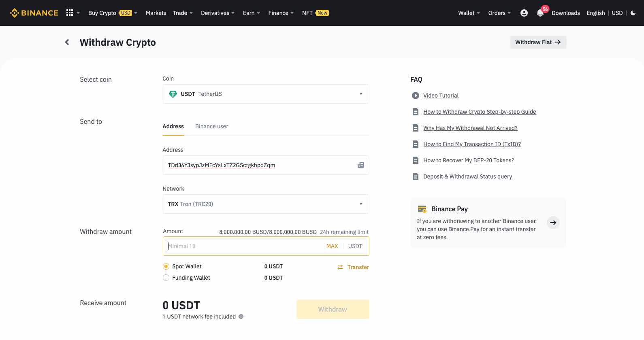This screenshot has width=644, height=340.
Task: Open Why Has My Withdrawal Not Arrived link
Action: click(470, 128)
